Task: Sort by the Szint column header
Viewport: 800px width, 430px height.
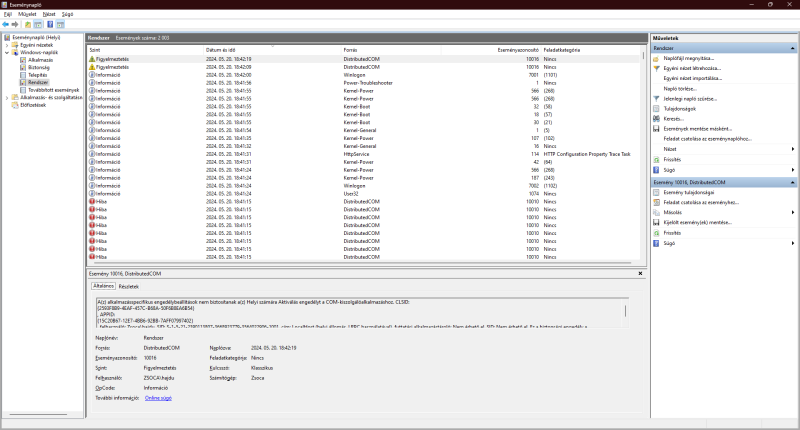Action: click(x=146, y=50)
